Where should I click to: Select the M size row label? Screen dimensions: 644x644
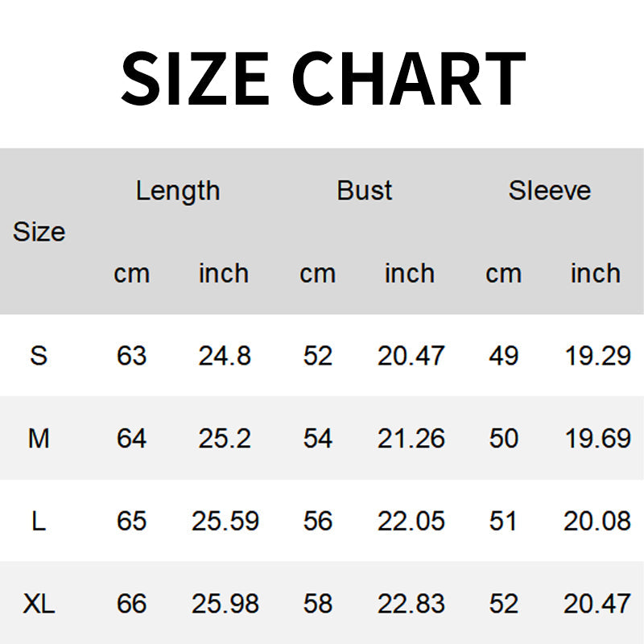39,438
